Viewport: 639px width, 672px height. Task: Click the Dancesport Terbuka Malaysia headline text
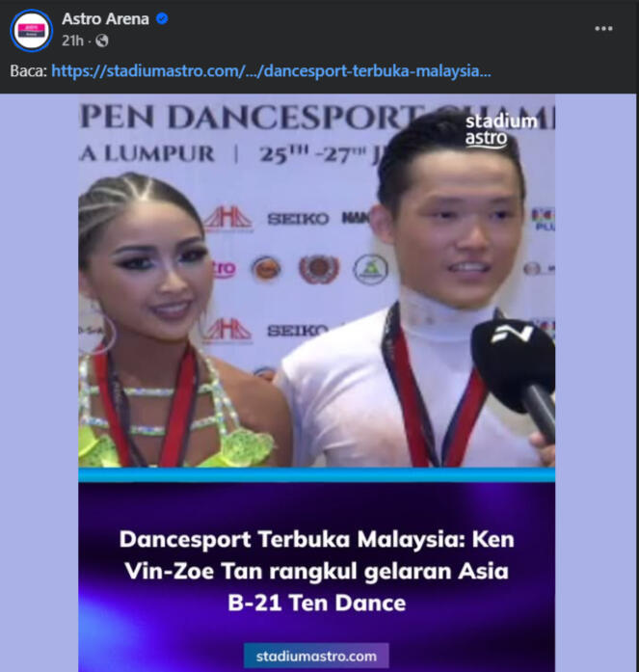(316, 571)
